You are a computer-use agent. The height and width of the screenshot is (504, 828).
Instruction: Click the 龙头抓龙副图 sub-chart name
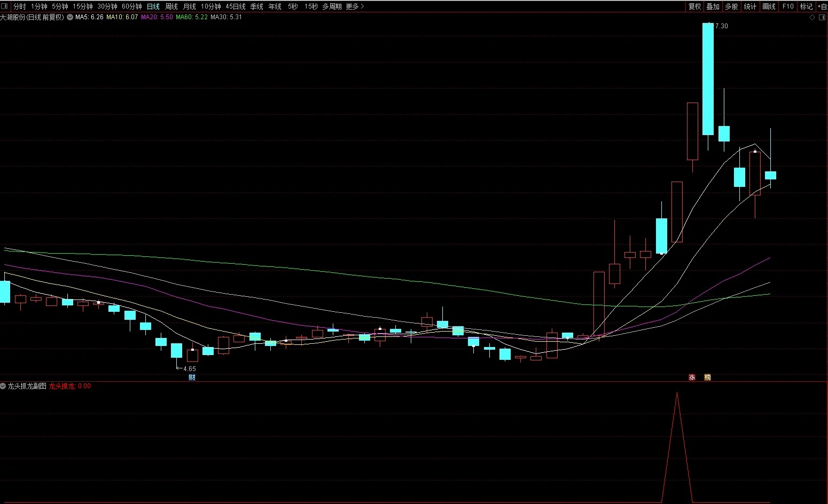(x=27, y=386)
